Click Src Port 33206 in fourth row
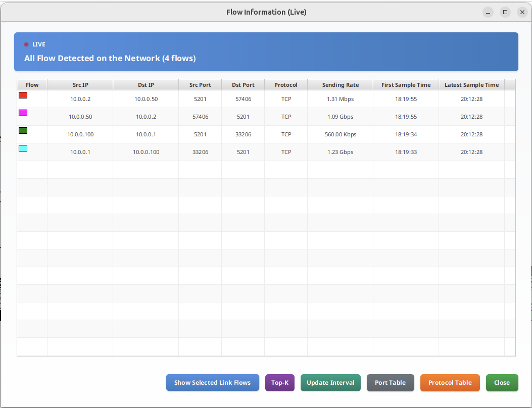 point(200,152)
